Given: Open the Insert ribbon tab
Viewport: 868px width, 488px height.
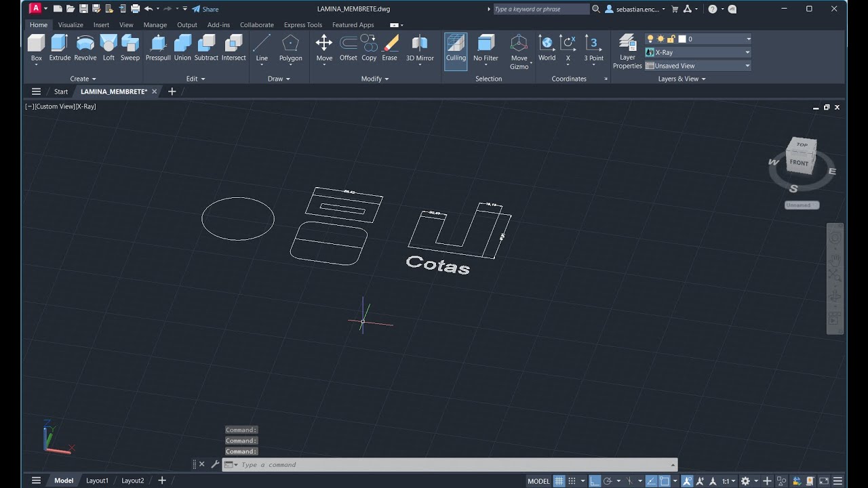Looking at the screenshot, I should [101, 25].
